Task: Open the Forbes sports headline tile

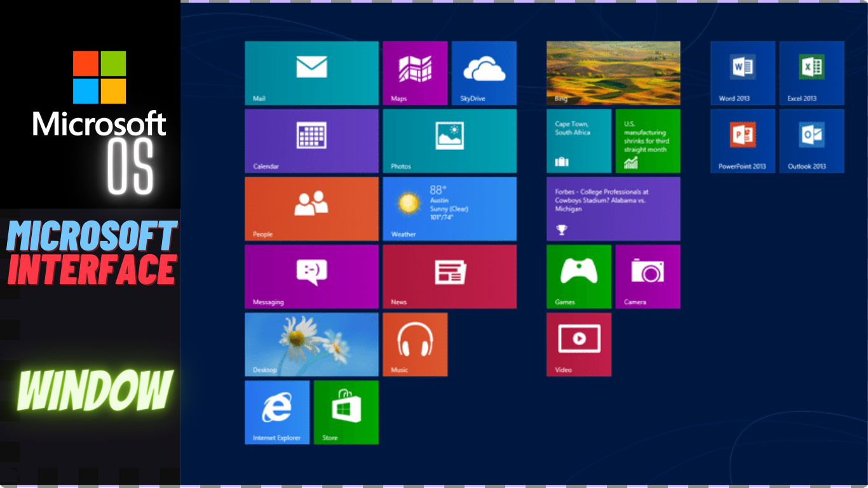Action: [x=613, y=209]
